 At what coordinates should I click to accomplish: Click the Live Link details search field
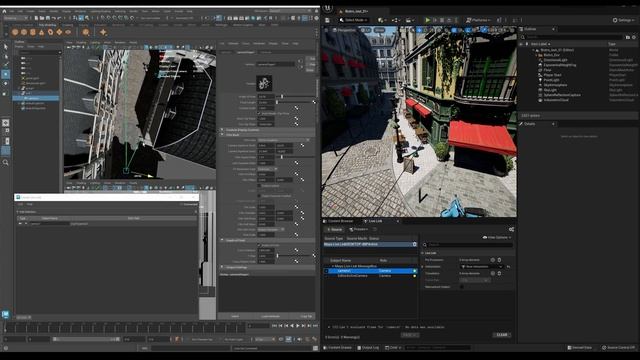click(x=467, y=244)
